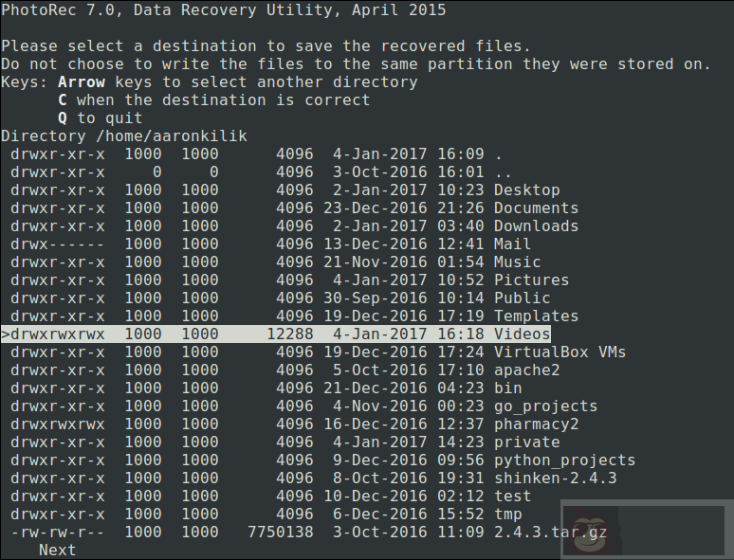
Task: Select the python_projects directory
Action: click(x=564, y=461)
